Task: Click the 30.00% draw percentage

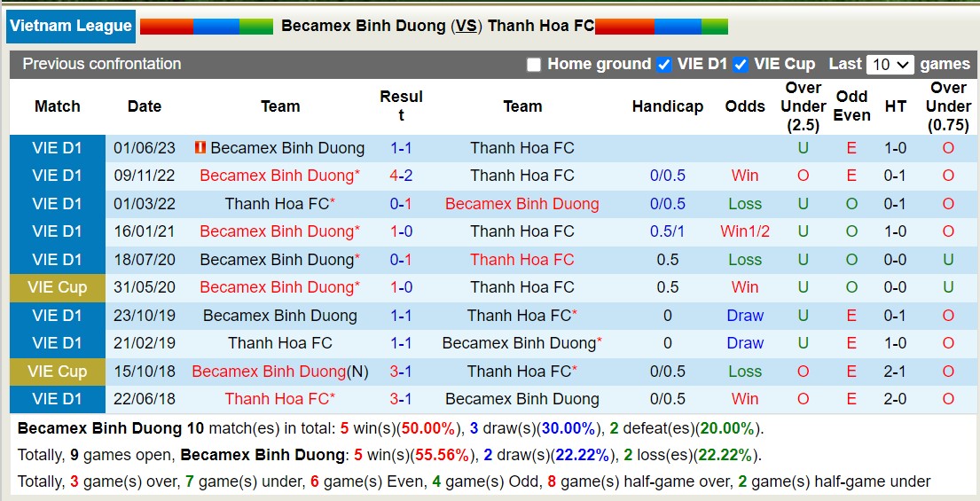Action: tap(568, 428)
